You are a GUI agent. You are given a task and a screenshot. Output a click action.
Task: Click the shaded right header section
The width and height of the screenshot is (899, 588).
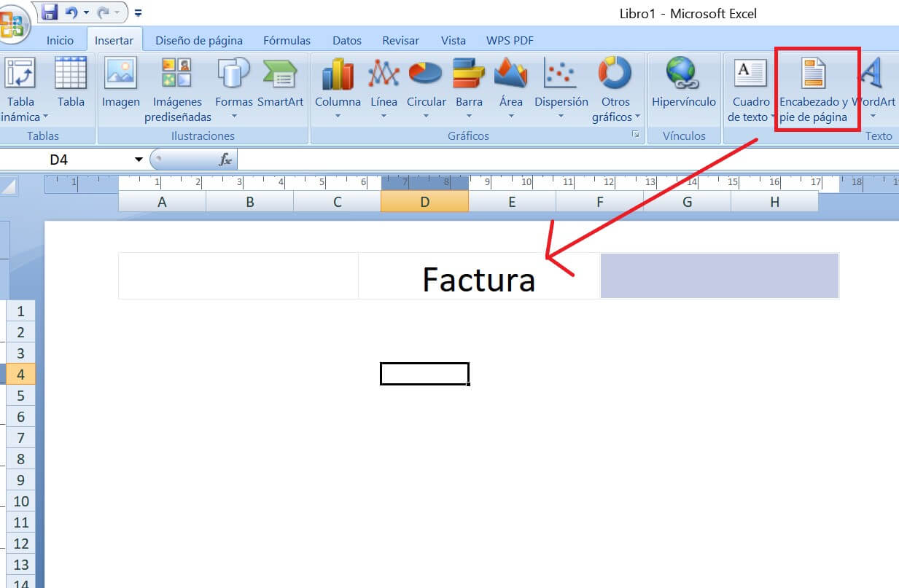click(720, 275)
